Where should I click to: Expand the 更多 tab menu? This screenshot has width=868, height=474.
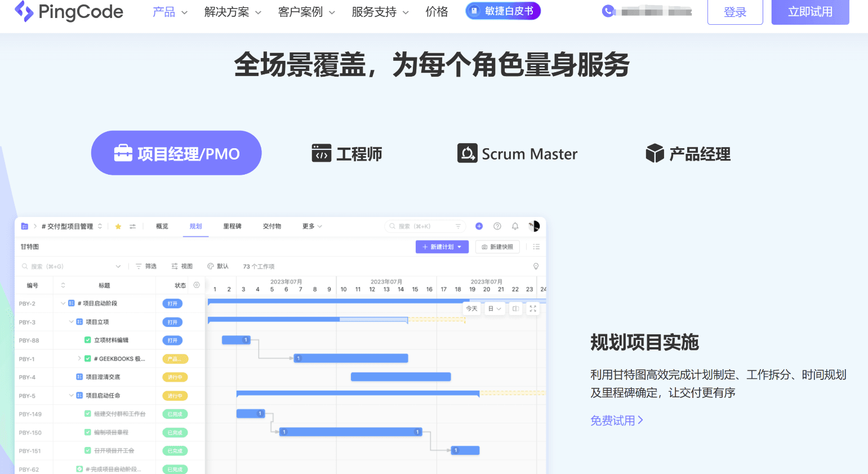(x=312, y=227)
